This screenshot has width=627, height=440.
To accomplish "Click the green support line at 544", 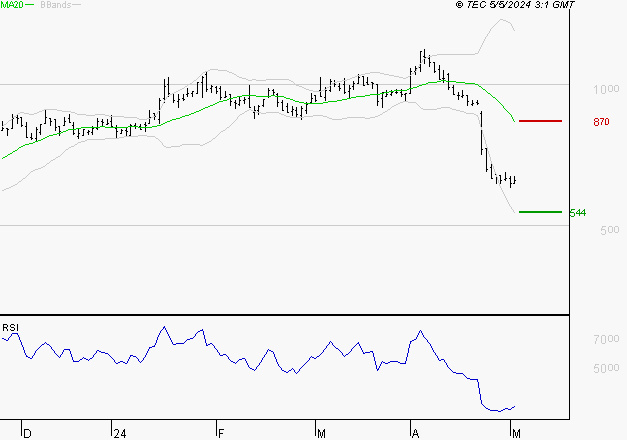I will [x=540, y=212].
